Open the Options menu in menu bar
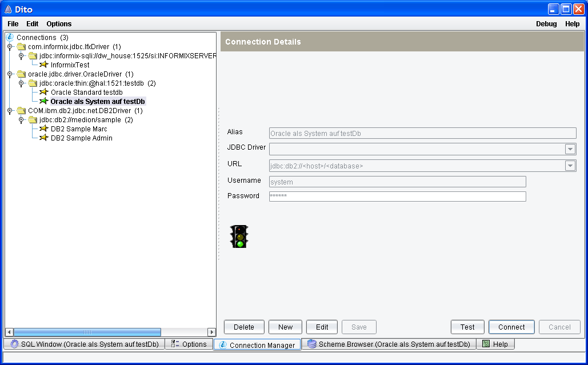 coord(59,24)
